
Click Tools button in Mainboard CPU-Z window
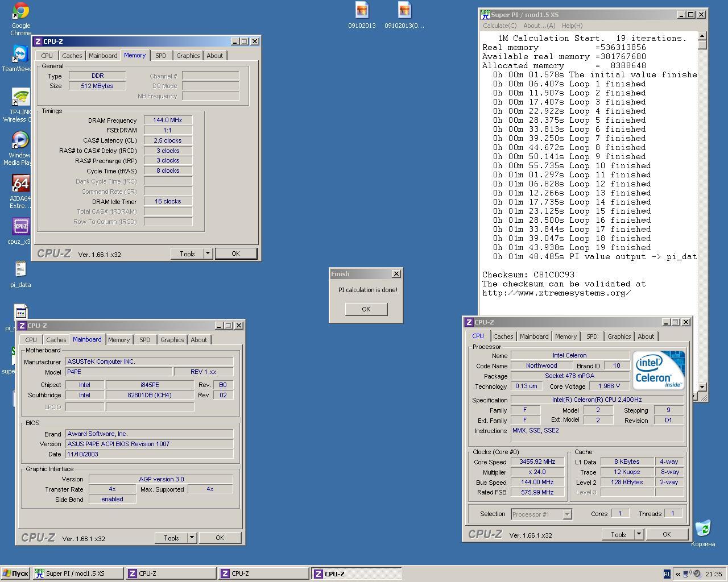(x=171, y=538)
